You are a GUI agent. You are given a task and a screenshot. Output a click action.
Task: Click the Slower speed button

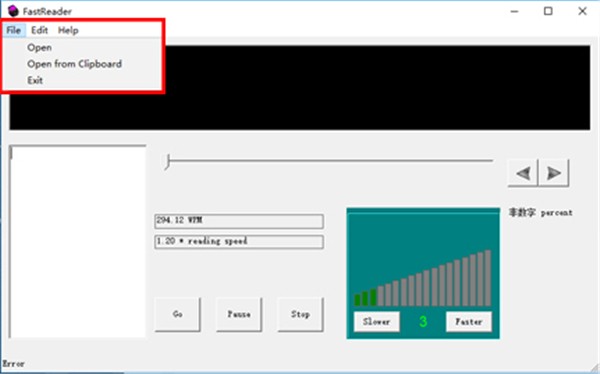pos(377,322)
